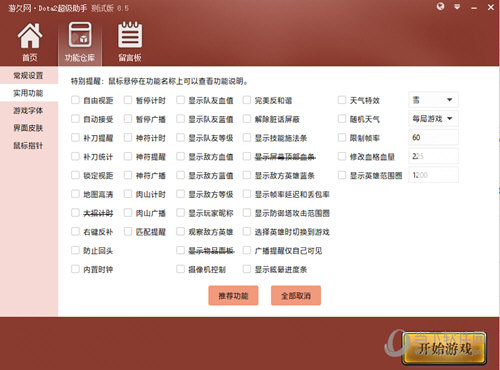Check the 地图高清 option
This screenshot has height=370, width=500.
75,194
